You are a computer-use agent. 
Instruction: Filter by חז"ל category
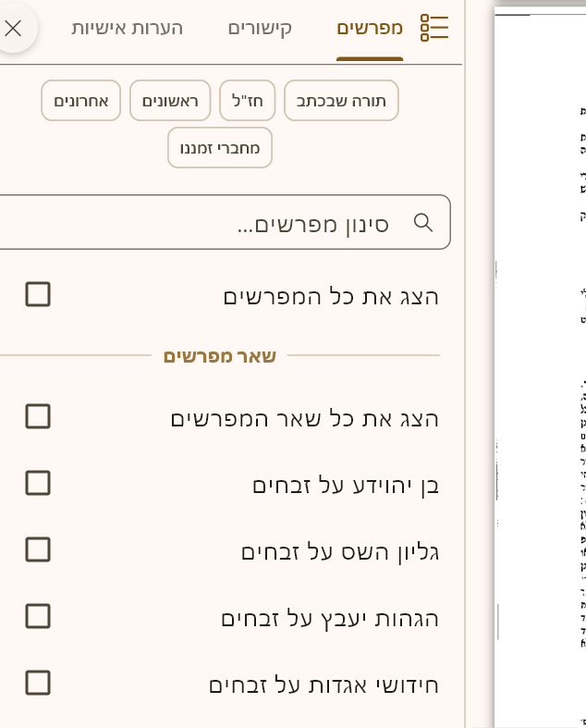[x=247, y=101]
